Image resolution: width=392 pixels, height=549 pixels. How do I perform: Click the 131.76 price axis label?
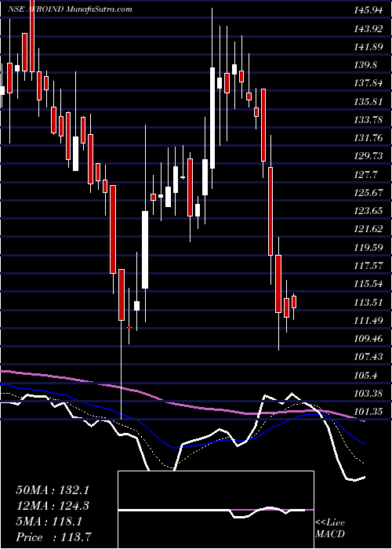pos(368,138)
